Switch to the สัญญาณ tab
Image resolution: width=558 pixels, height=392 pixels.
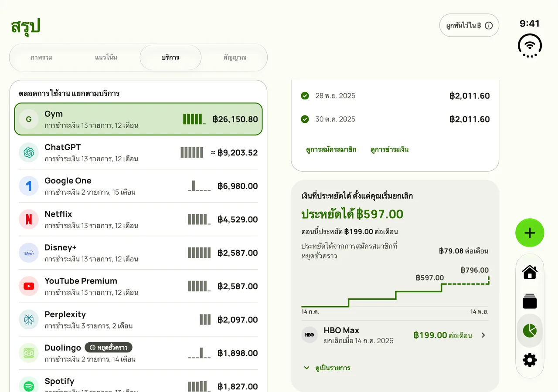click(x=235, y=57)
